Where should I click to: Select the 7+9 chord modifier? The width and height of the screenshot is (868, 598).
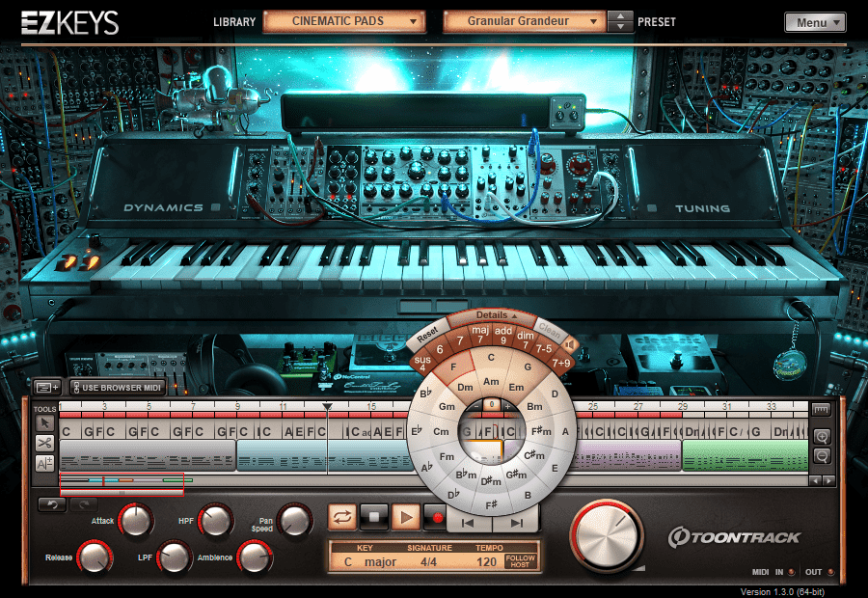(x=560, y=364)
